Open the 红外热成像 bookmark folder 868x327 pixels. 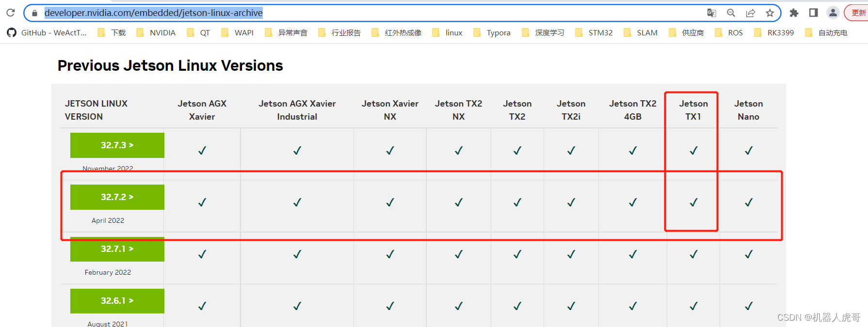[397, 32]
